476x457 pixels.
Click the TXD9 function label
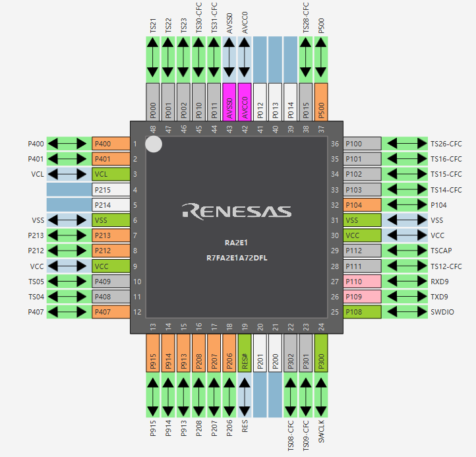[x=439, y=297]
